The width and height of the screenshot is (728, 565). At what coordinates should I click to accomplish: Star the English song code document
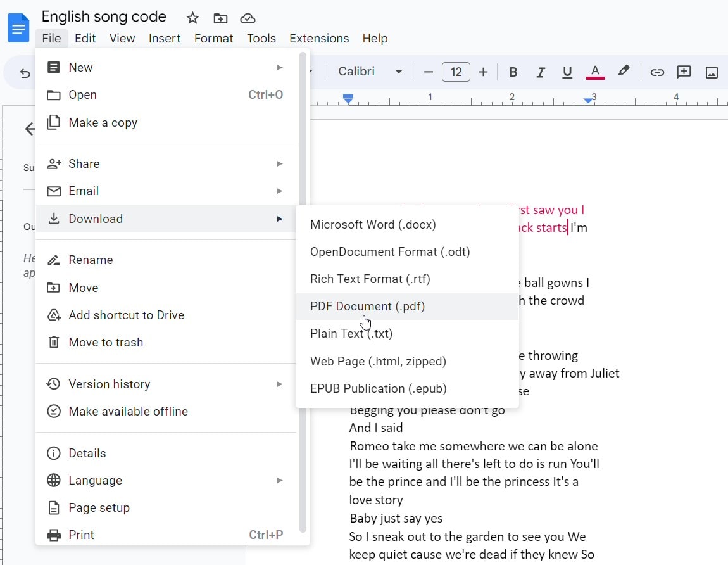pos(191,18)
